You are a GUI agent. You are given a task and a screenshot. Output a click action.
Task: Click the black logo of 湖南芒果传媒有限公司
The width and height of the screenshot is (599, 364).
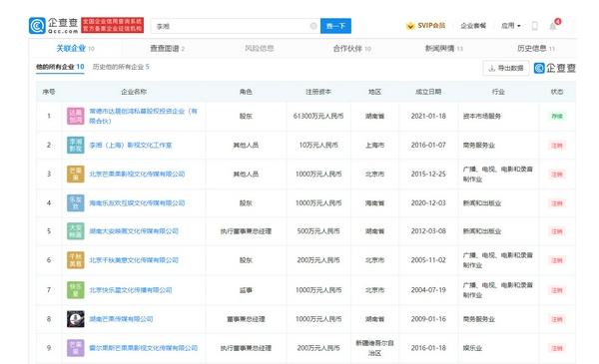(75, 319)
